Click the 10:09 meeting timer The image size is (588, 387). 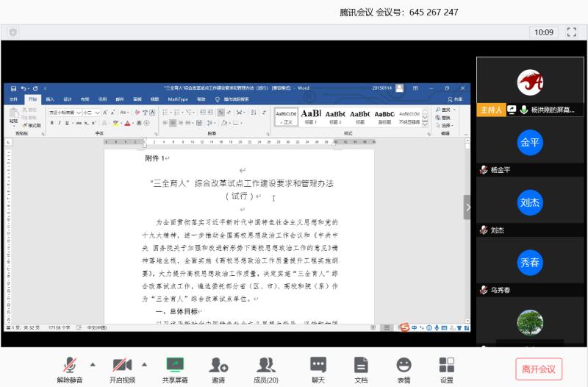(544, 32)
